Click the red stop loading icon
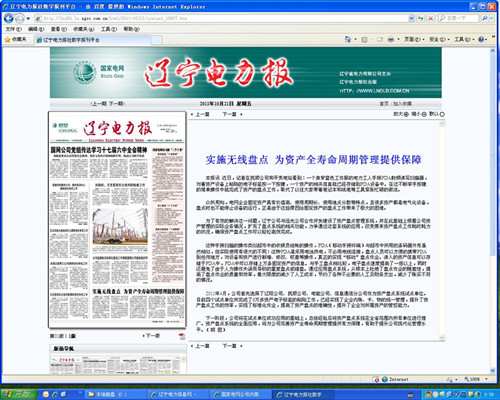Viewport: 500px width, 400px height. pos(431,18)
